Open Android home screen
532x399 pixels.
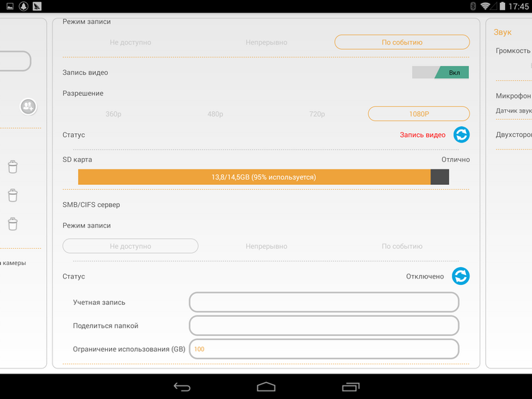266,387
